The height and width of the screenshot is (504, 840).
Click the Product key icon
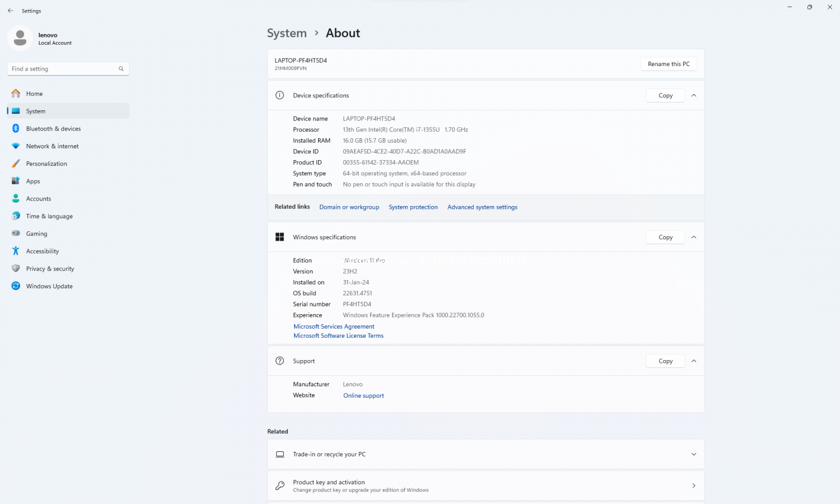click(x=280, y=486)
